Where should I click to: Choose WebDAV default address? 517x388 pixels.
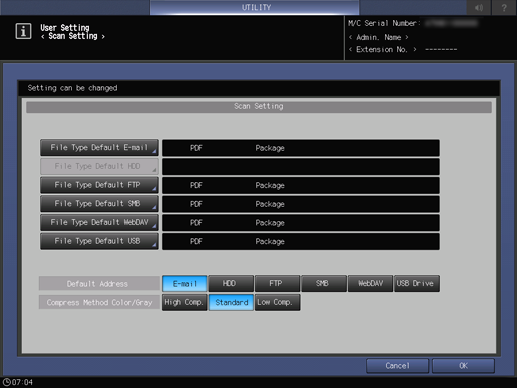pyautogui.click(x=370, y=284)
